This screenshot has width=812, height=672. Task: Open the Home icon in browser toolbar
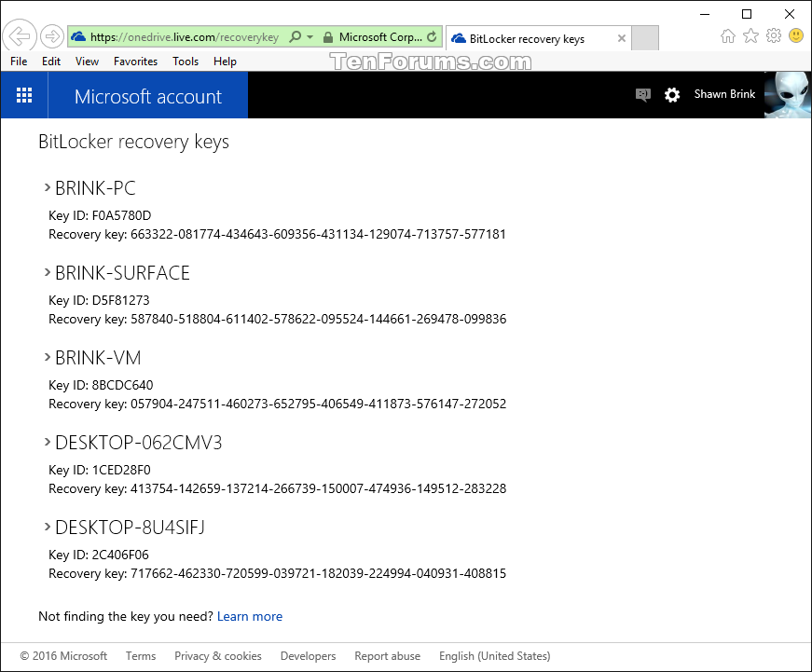(727, 35)
